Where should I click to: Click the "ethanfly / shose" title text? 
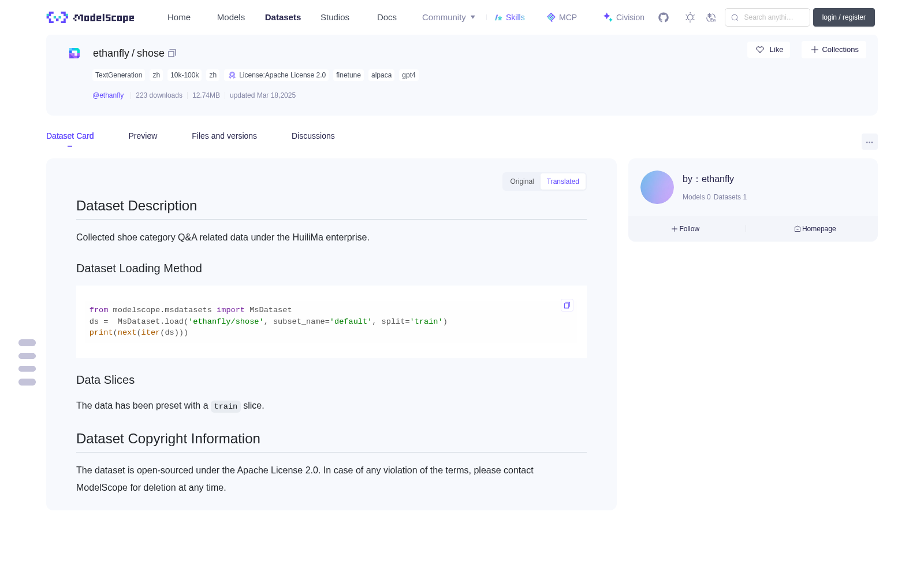[x=129, y=53]
